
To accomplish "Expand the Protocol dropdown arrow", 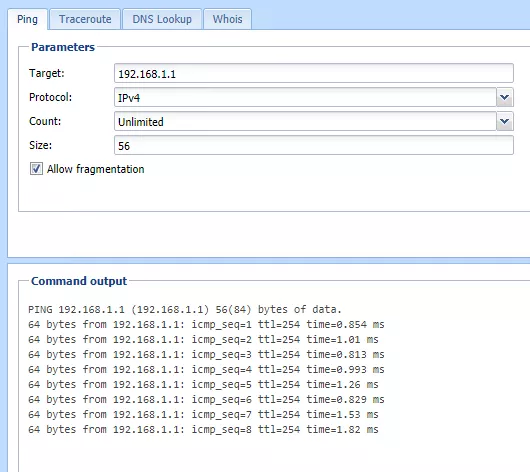I will (505, 97).
